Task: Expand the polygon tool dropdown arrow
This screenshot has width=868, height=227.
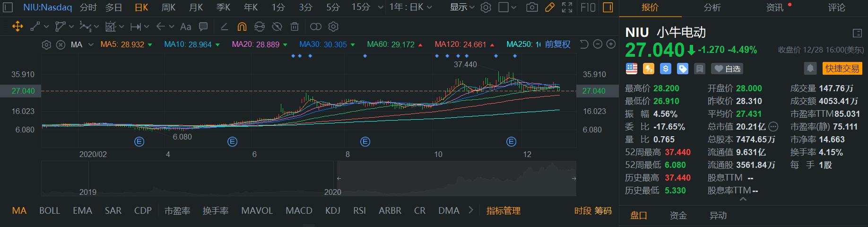Action: click(71, 27)
